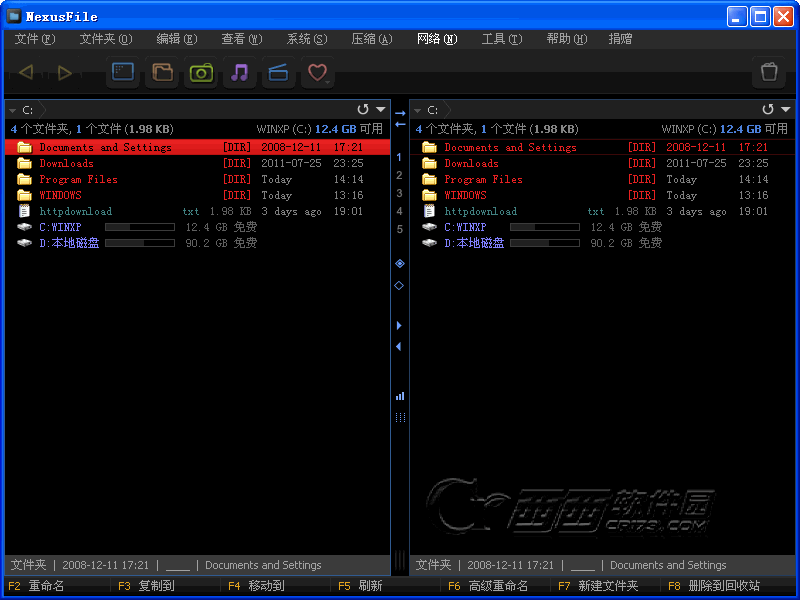
Task: Open the C:WINXP drive in the right panel
Action: 603,227
